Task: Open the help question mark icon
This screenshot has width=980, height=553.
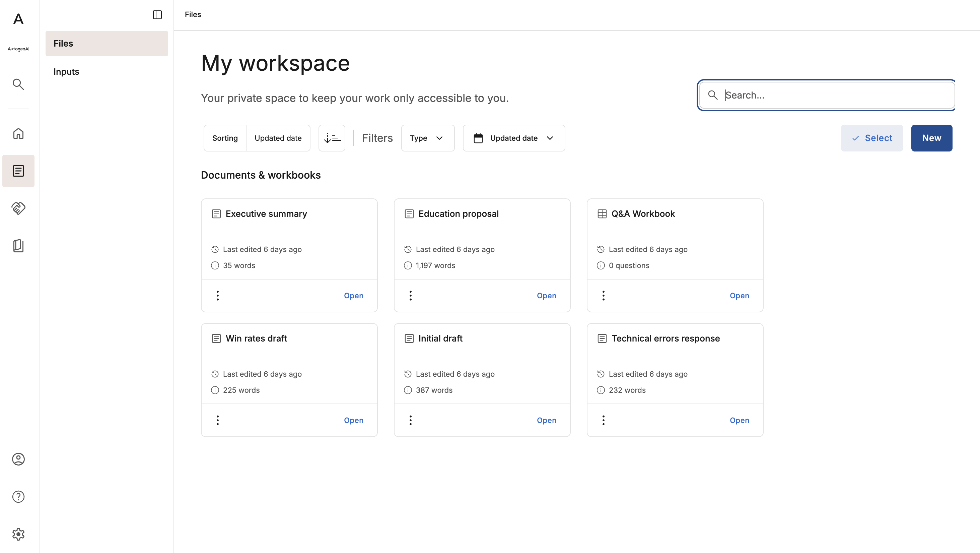Action: pyautogui.click(x=18, y=497)
